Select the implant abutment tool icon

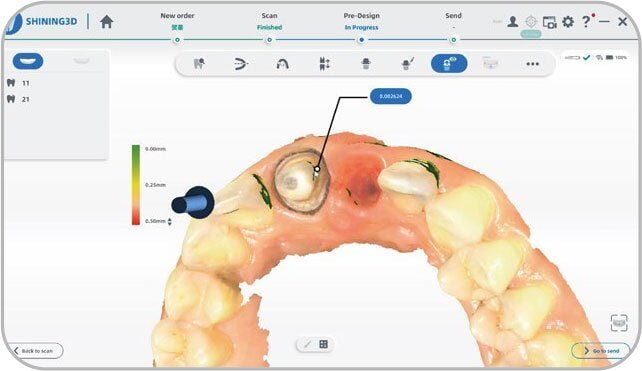366,64
